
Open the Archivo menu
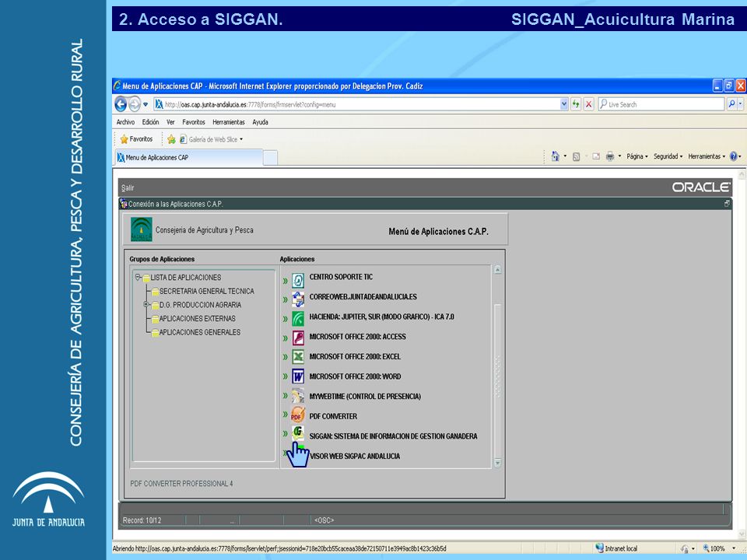click(x=125, y=122)
